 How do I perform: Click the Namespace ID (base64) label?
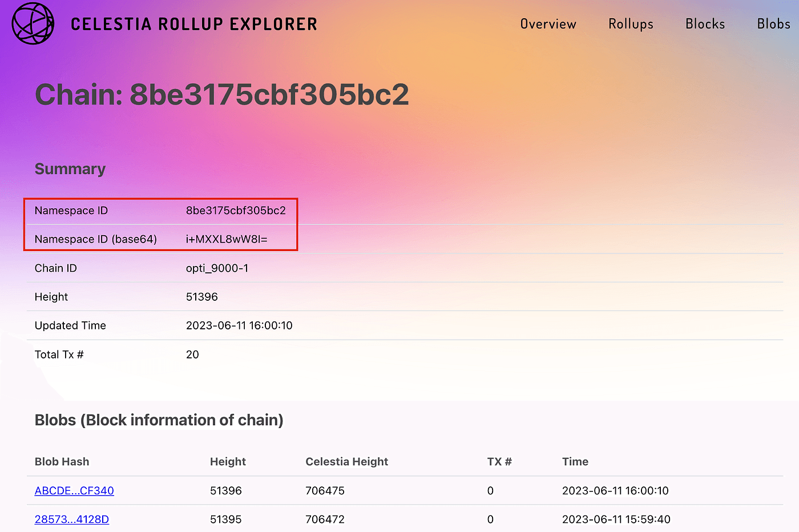[x=96, y=239]
